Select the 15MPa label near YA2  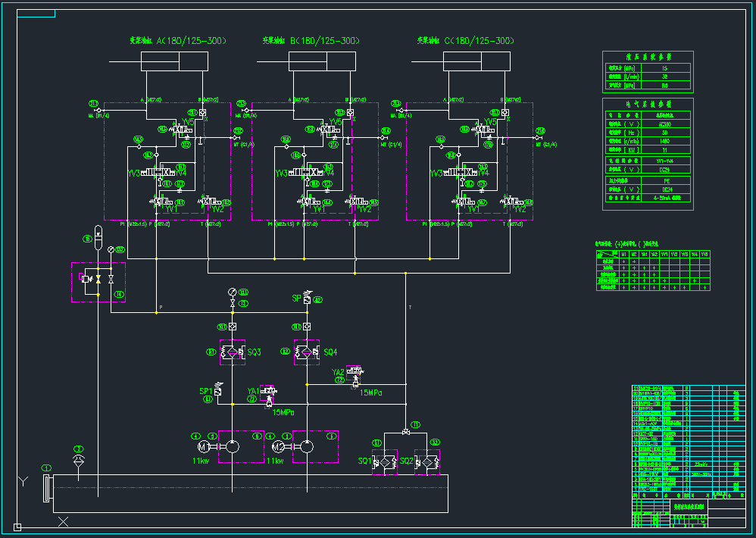[371, 393]
